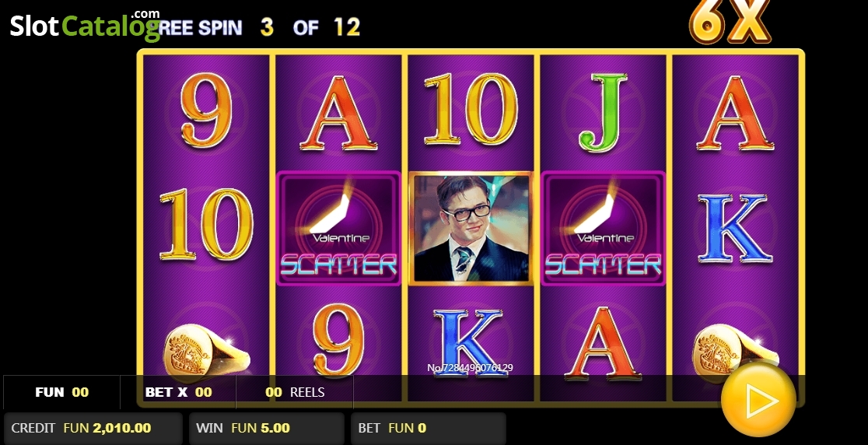Viewport: 868px width, 445px height.
Task: Click the BET FUN 0 field
Action: pyautogui.click(x=429, y=429)
